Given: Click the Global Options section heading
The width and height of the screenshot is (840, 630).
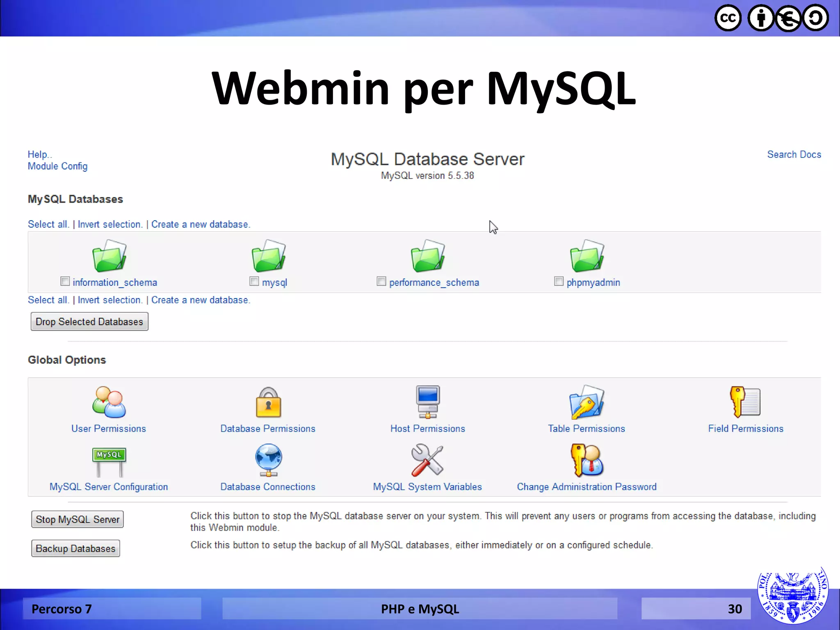Looking at the screenshot, I should [67, 360].
